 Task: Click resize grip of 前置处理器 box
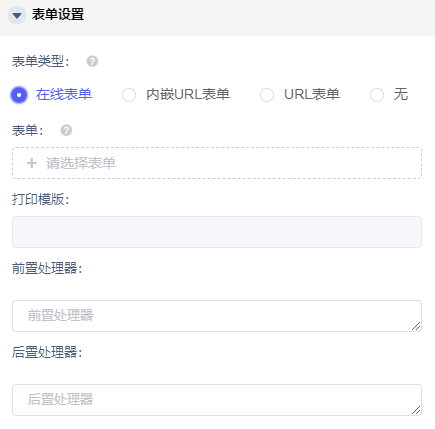(416, 326)
